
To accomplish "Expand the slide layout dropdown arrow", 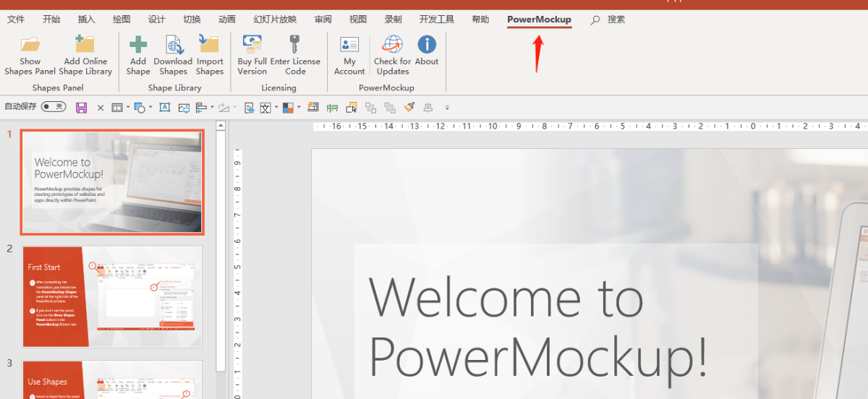I will pos(128,108).
